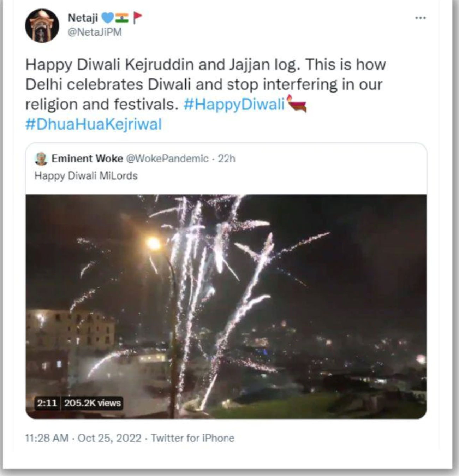Click the "Twitter for iPhone" source link

[192, 438]
